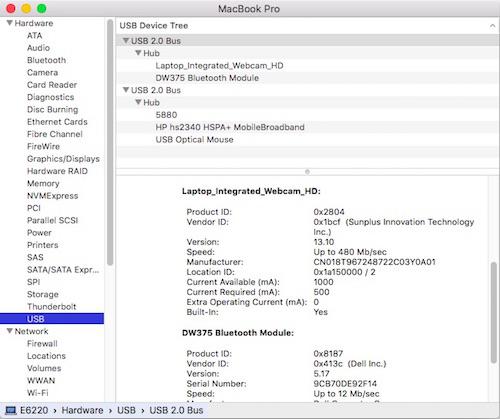
Task: Open the Card Reader entry
Action: coord(52,85)
